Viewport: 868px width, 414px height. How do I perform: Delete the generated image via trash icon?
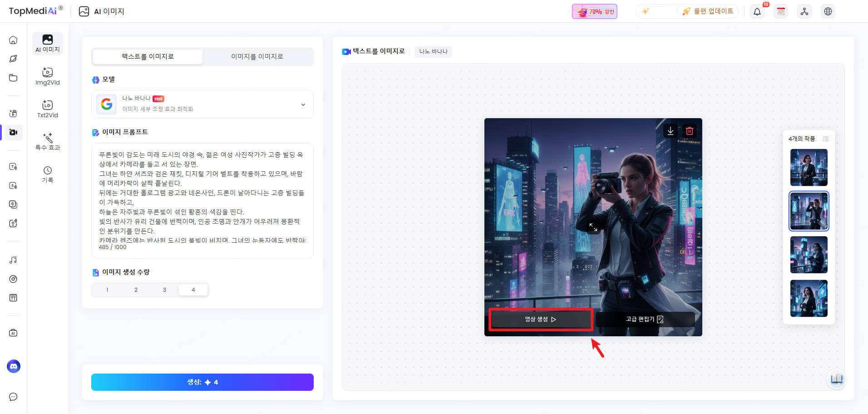tap(689, 131)
